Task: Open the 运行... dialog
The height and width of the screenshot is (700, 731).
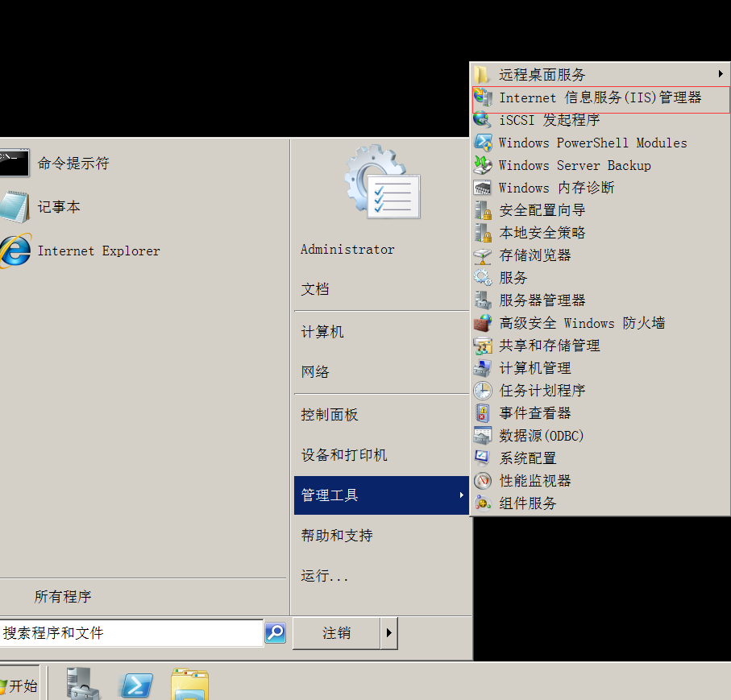Action: pos(325,576)
